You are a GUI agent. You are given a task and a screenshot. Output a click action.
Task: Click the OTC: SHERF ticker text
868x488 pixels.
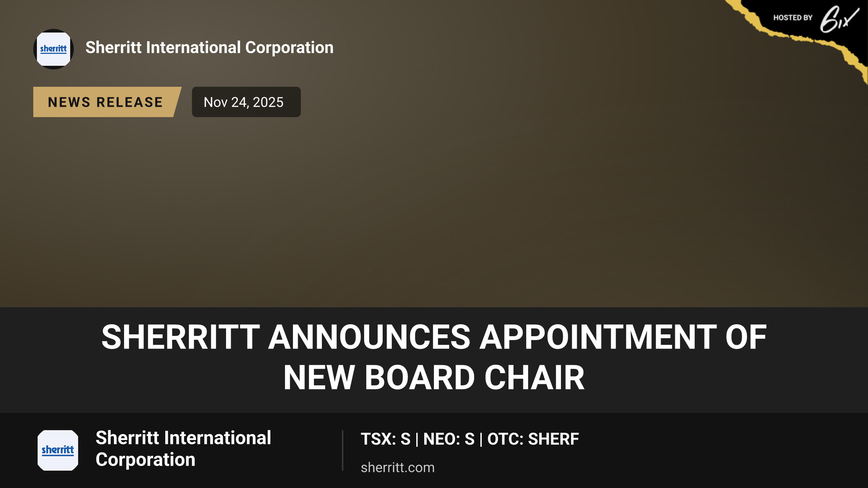click(533, 439)
